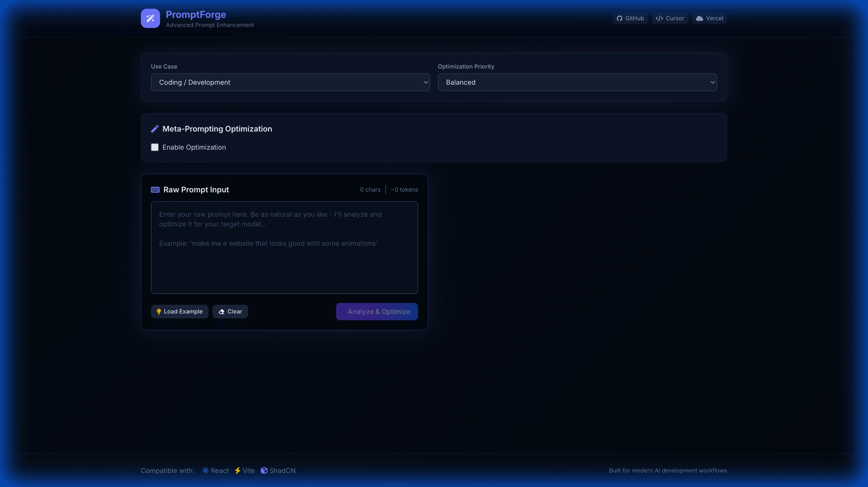Viewport: 868px width, 487px height.
Task: Click the GitHub octocat icon
Action: pos(619,18)
